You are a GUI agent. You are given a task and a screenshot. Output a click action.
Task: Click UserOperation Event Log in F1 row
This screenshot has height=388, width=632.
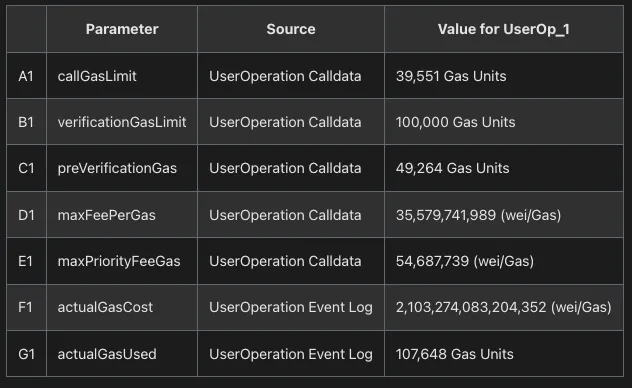point(291,307)
